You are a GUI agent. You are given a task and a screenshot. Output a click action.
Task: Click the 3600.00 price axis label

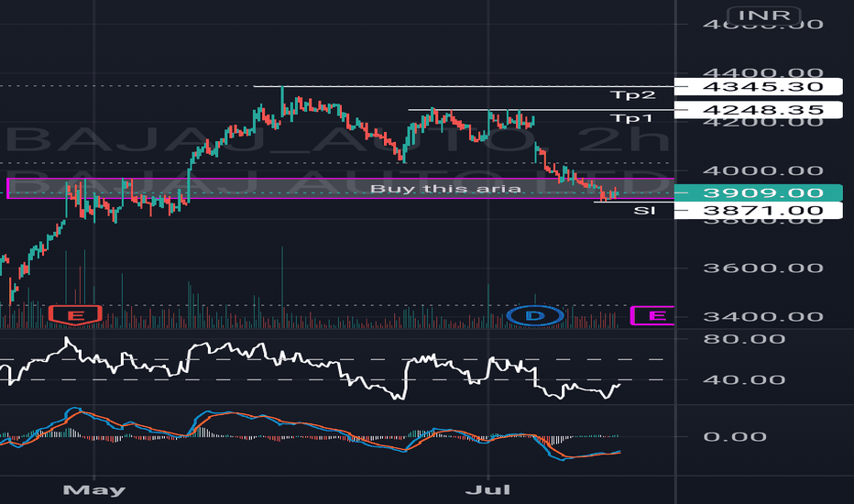[x=763, y=268]
